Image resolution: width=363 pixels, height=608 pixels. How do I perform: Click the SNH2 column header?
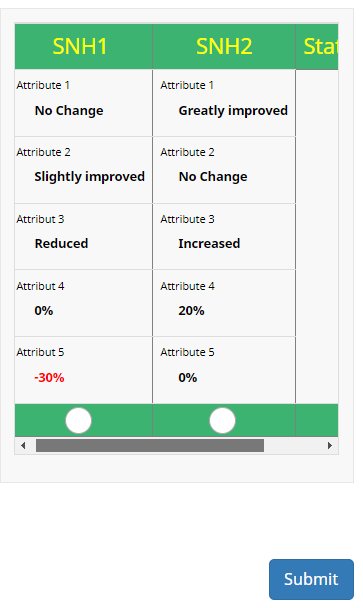click(224, 47)
